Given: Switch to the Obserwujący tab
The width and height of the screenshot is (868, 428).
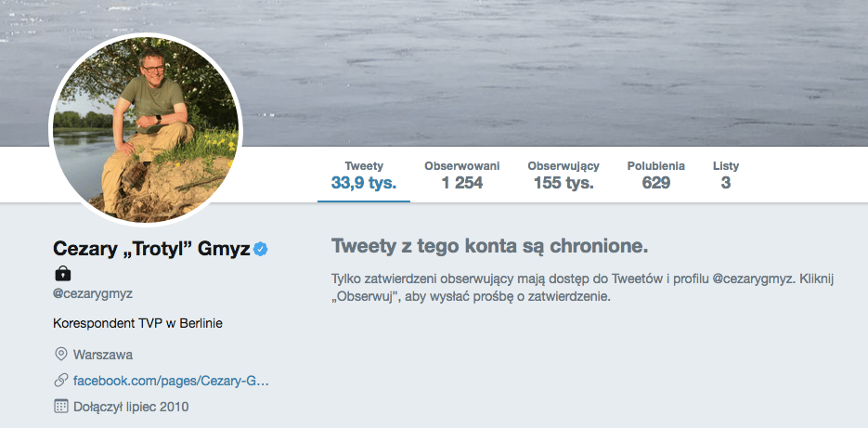Looking at the screenshot, I should click(563, 175).
